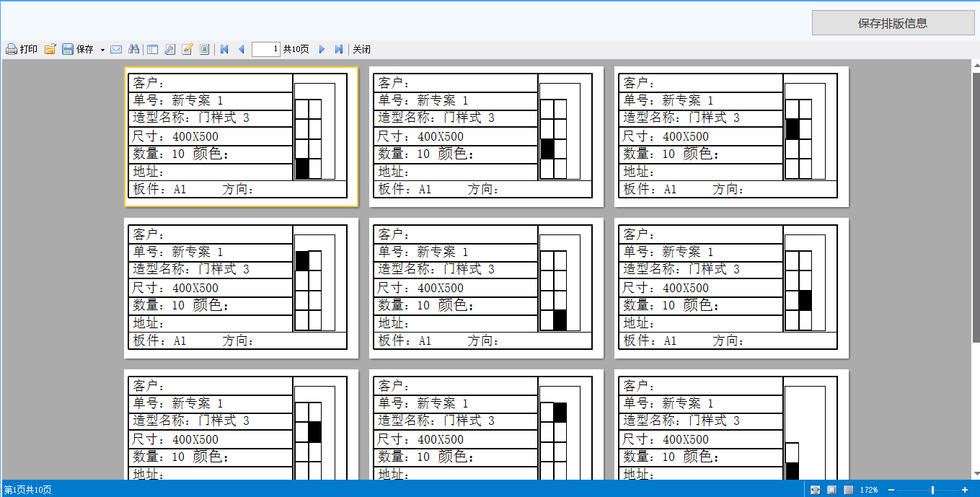
Task: Click the 172% zoom level text
Action: click(869, 490)
